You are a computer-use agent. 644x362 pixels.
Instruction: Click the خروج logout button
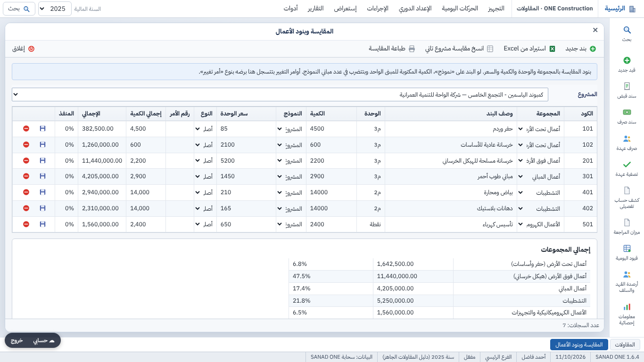click(x=17, y=340)
